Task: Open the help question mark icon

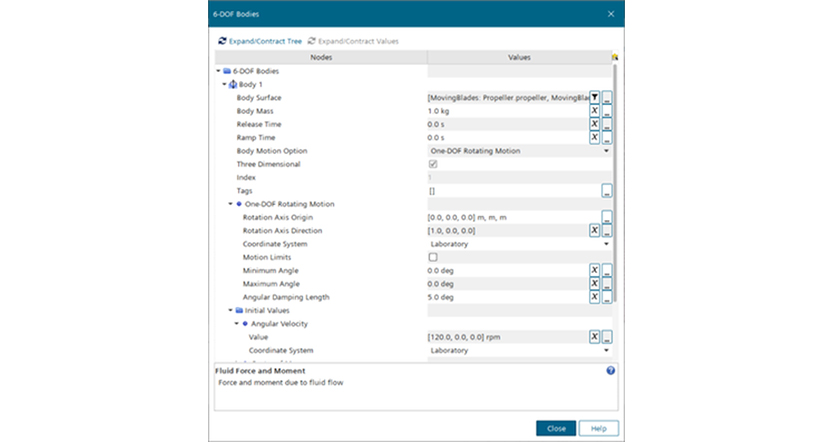Action: coord(610,371)
